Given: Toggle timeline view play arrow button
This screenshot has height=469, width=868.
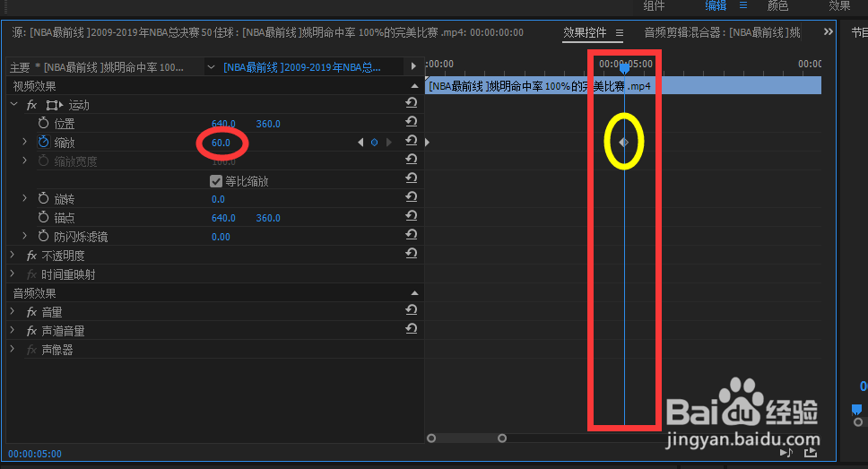Looking at the screenshot, I should 413,66.
